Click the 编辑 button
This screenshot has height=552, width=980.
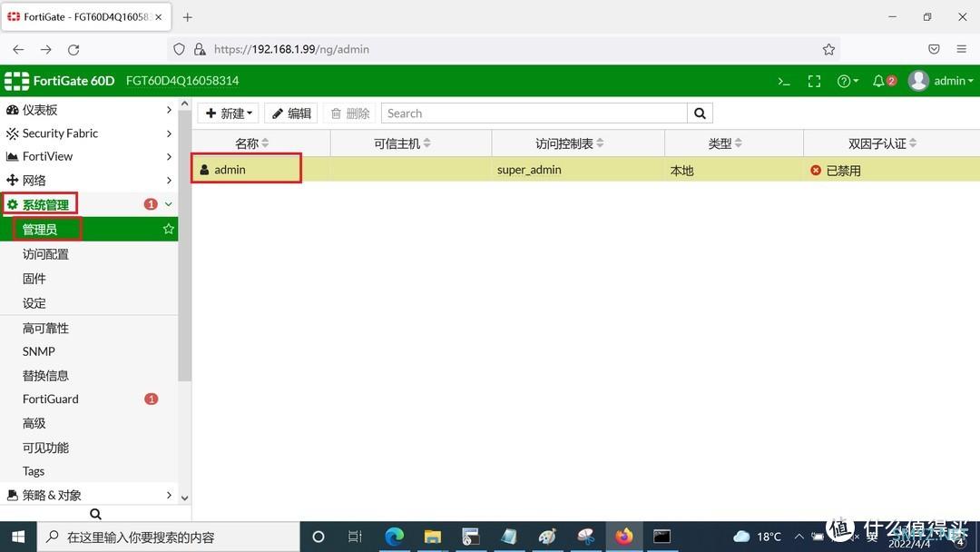291,113
